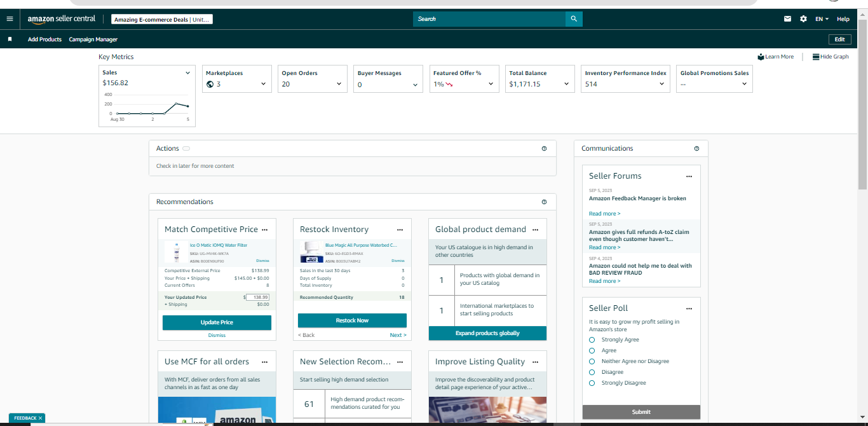
Task: Expand the Inventory Performance Index dropdown
Action: 661,84
